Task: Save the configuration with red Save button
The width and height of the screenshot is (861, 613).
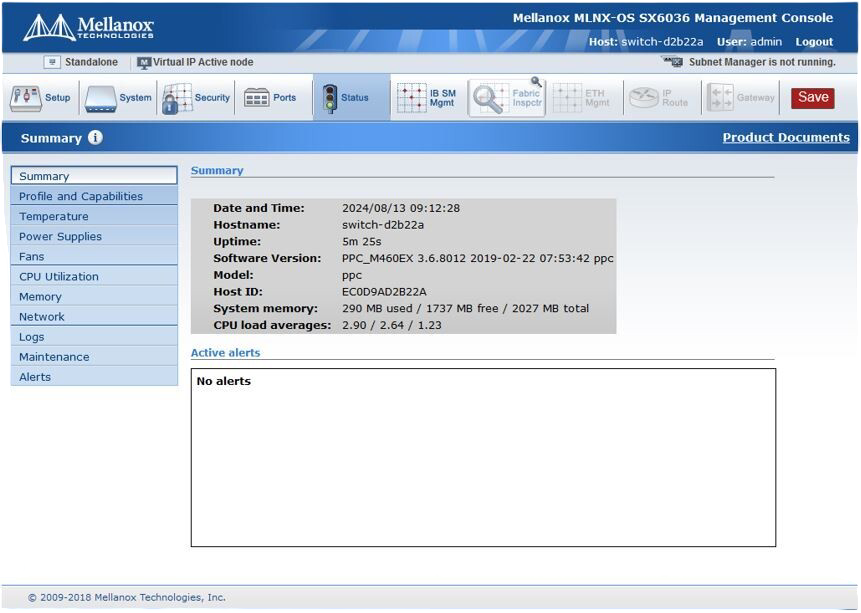Action: 813,98
